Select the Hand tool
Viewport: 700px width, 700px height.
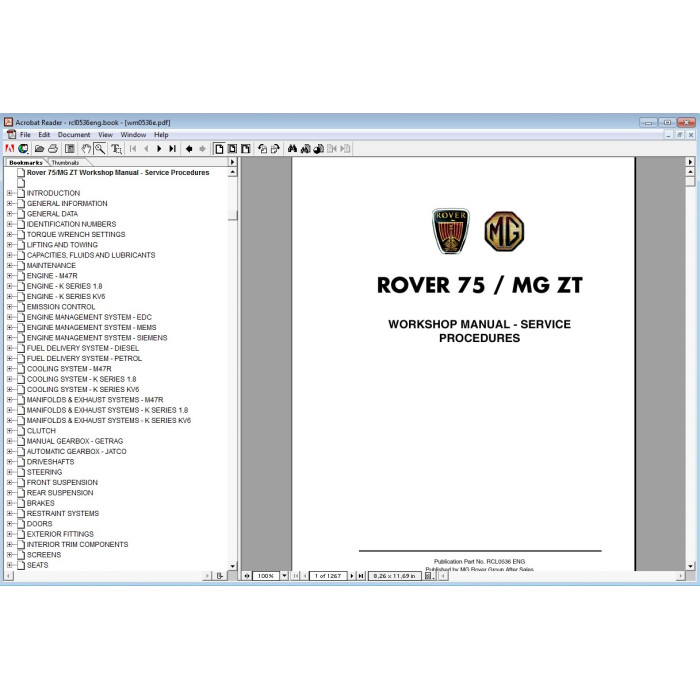(x=86, y=149)
